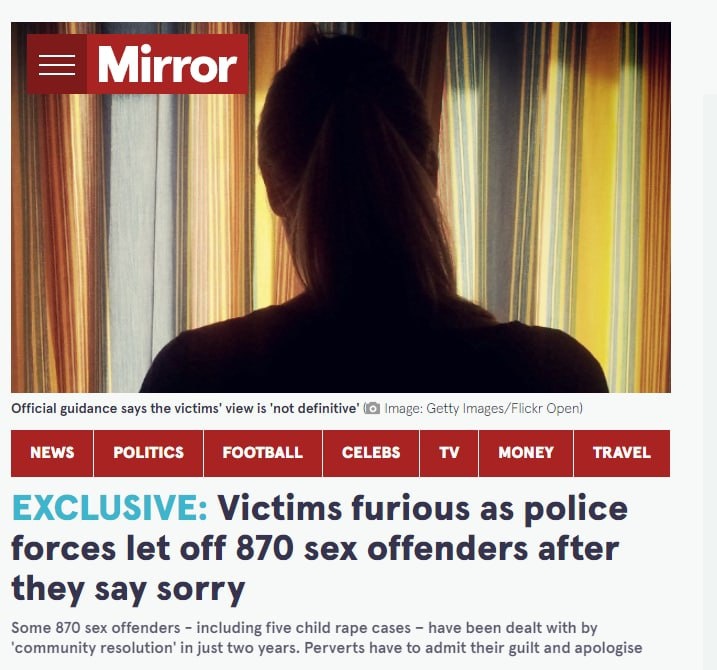Click the silhouette article photo
The width and height of the screenshot is (717, 670).
341,207
